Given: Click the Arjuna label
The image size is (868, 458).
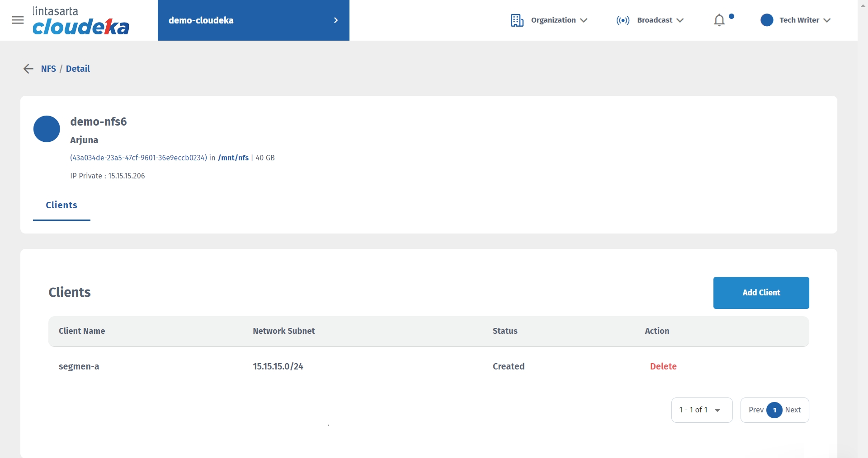Looking at the screenshot, I should [x=84, y=140].
